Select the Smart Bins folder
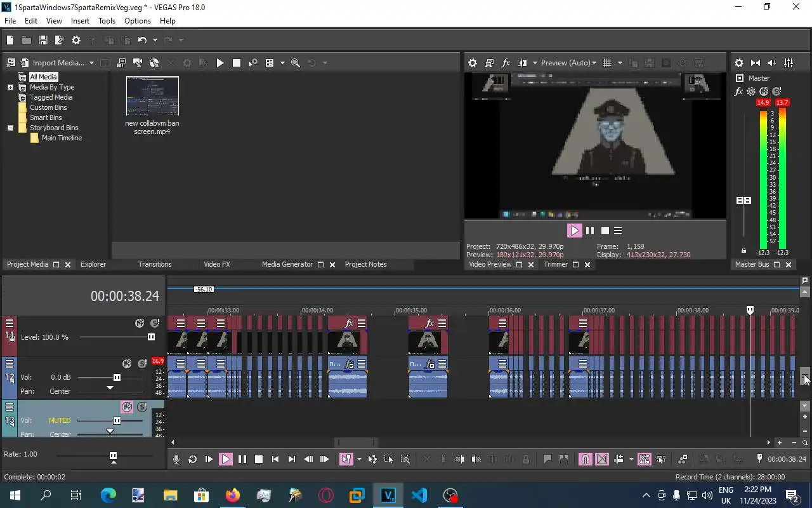The image size is (812, 508). point(46,117)
